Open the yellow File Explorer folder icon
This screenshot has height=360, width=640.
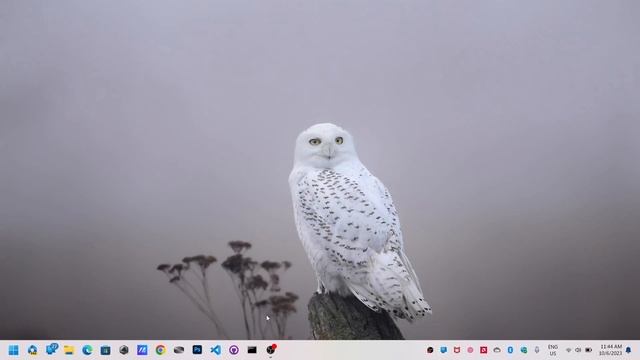(x=69, y=350)
